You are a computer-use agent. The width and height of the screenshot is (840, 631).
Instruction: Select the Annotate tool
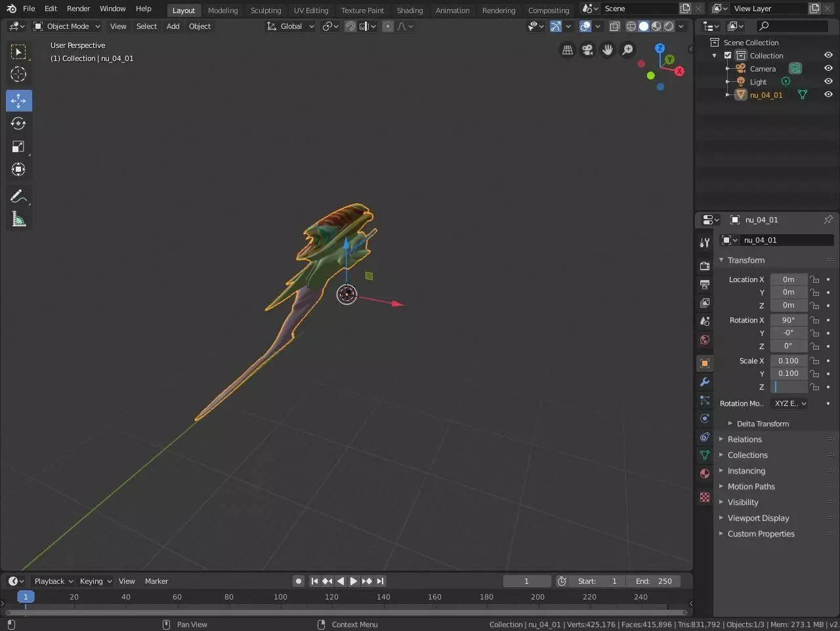pyautogui.click(x=18, y=196)
